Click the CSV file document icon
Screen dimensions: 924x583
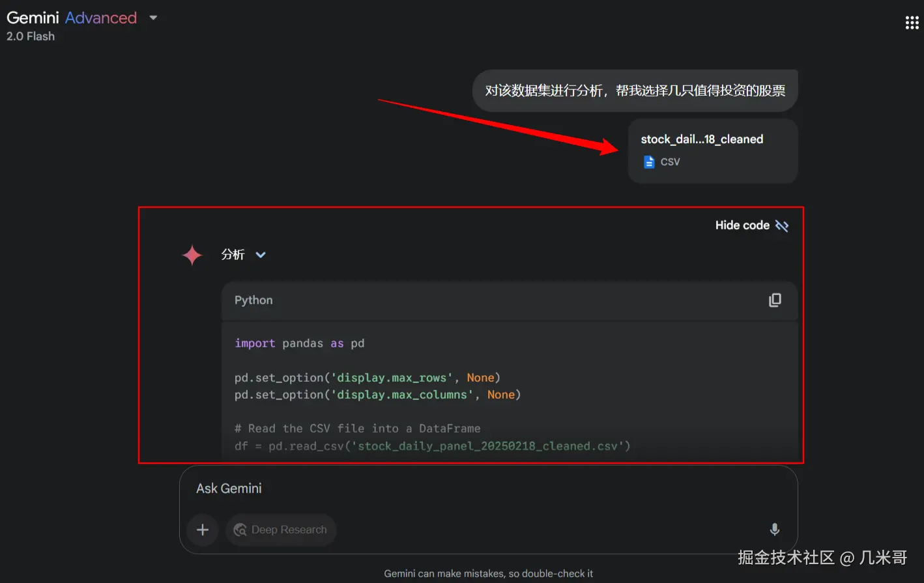click(649, 162)
